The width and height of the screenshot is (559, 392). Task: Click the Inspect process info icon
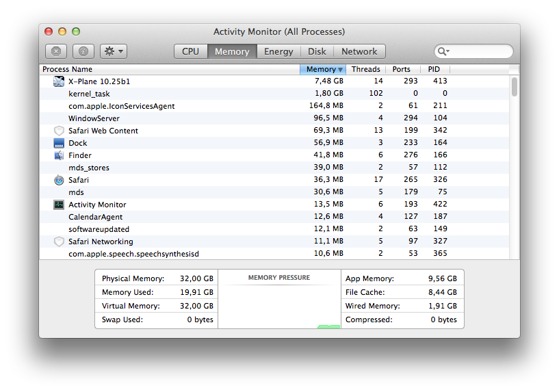point(83,51)
